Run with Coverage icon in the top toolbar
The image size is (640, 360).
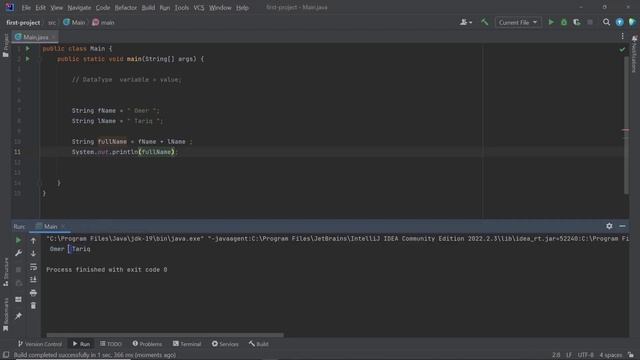pos(577,22)
